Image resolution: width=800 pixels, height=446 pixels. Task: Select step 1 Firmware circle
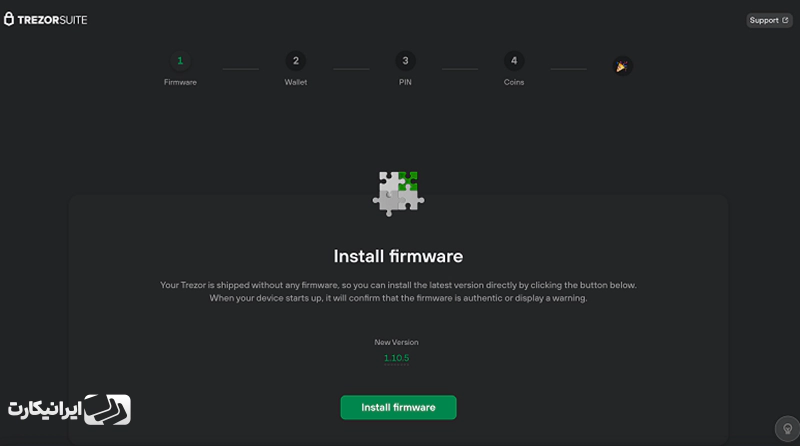pos(180,61)
